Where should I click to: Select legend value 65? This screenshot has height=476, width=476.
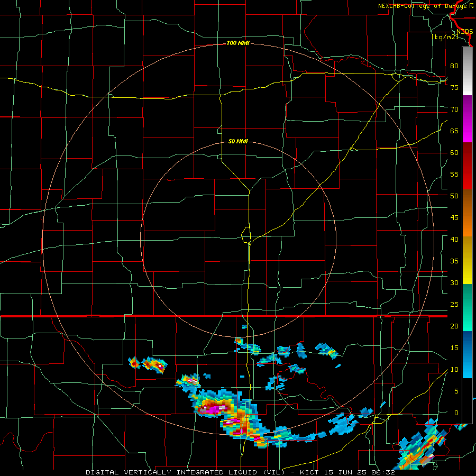(x=454, y=131)
